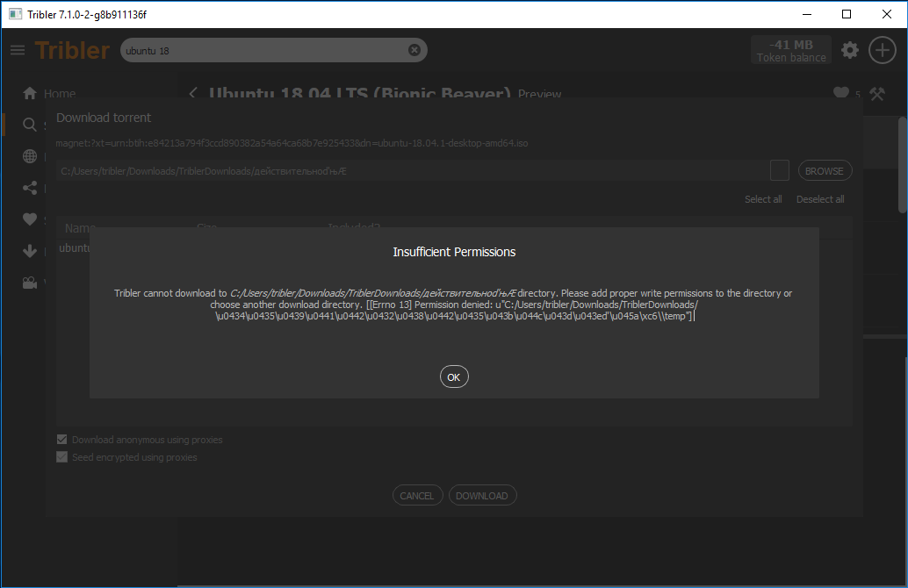Dismiss Insufficient Permissions with OK
The image size is (908, 588).
[x=454, y=376]
